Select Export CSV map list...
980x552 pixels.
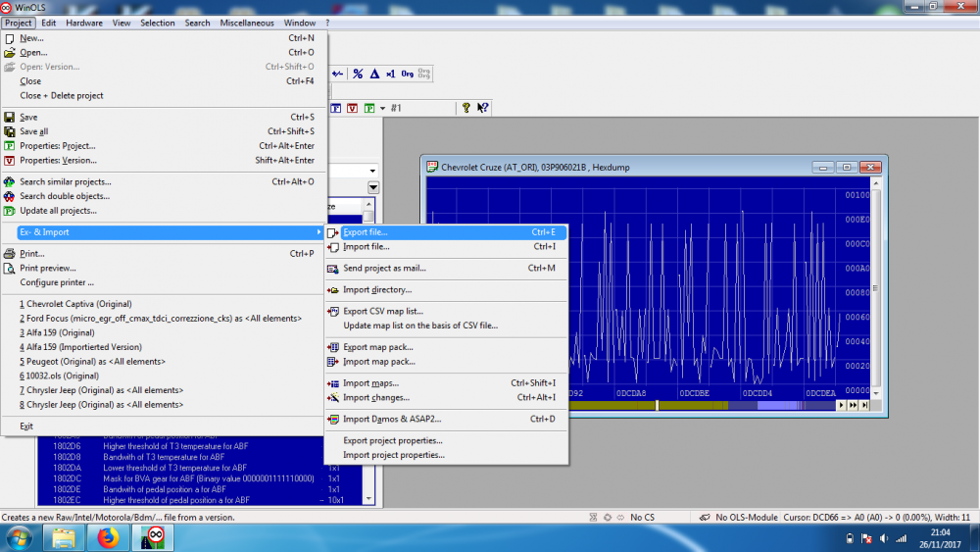(x=446, y=311)
